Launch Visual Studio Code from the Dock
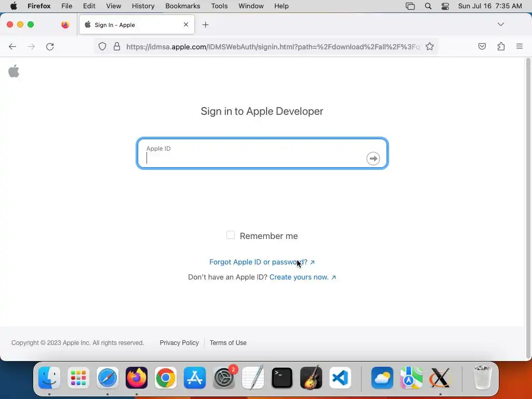 click(340, 378)
